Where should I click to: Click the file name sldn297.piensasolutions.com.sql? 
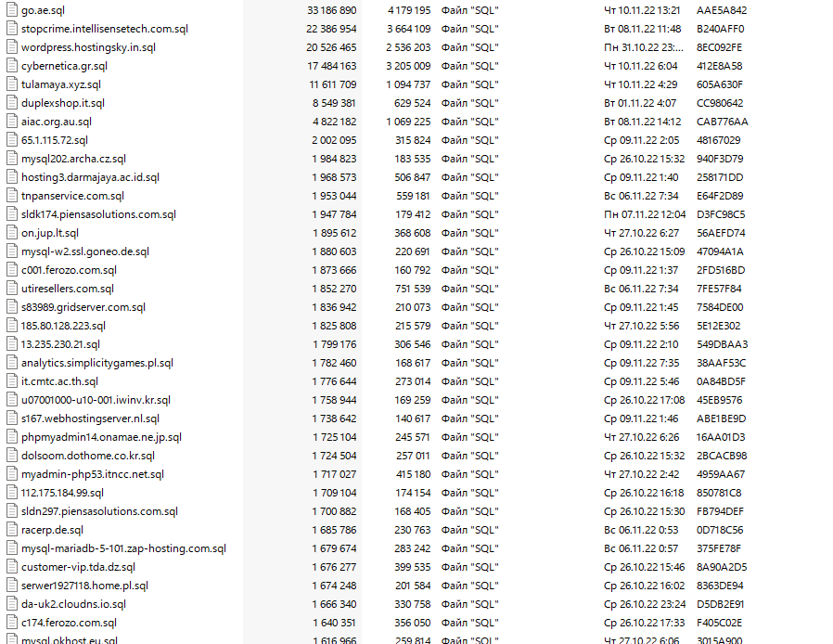(x=99, y=511)
